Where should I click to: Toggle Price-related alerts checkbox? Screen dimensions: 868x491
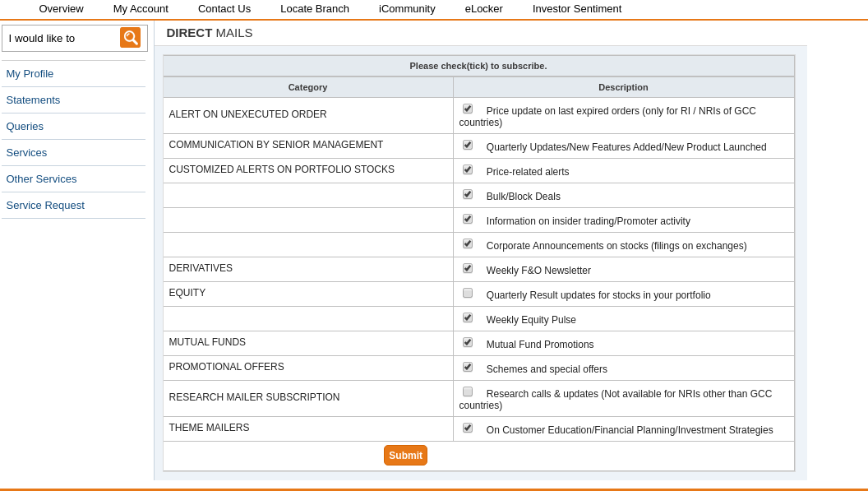468,169
